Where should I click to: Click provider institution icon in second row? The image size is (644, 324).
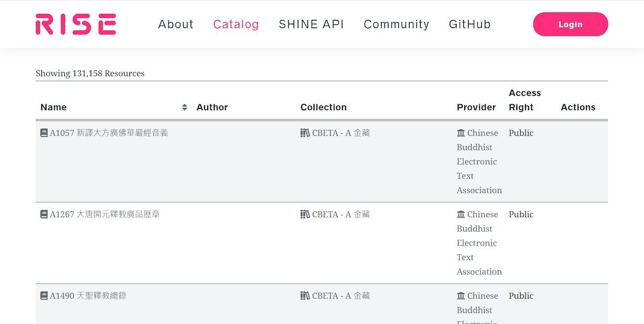[x=460, y=214]
